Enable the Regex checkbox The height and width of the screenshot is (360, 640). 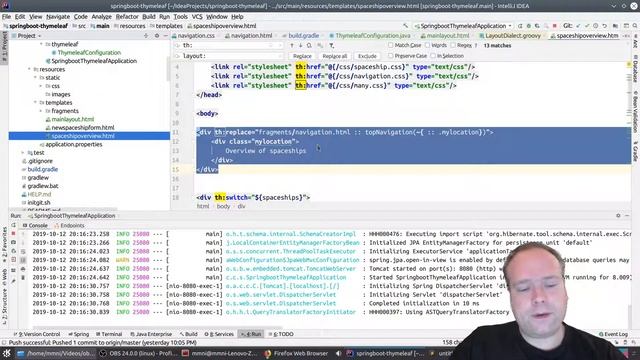click(x=453, y=45)
